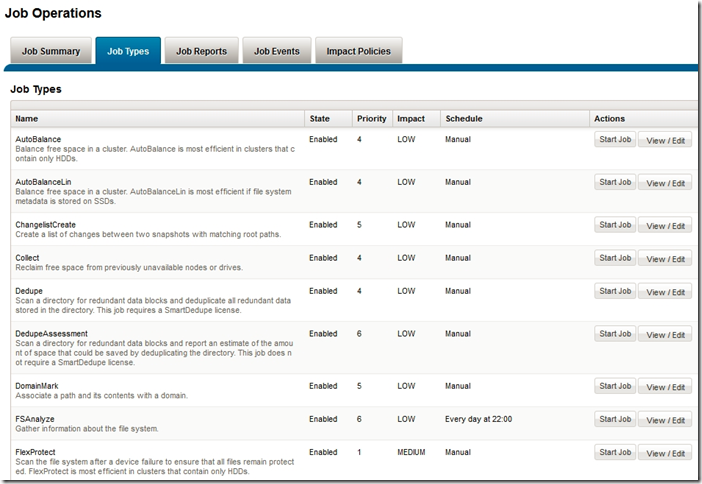Click the FlexProtect job name
The width and height of the screenshot is (702, 484).
[35, 452]
